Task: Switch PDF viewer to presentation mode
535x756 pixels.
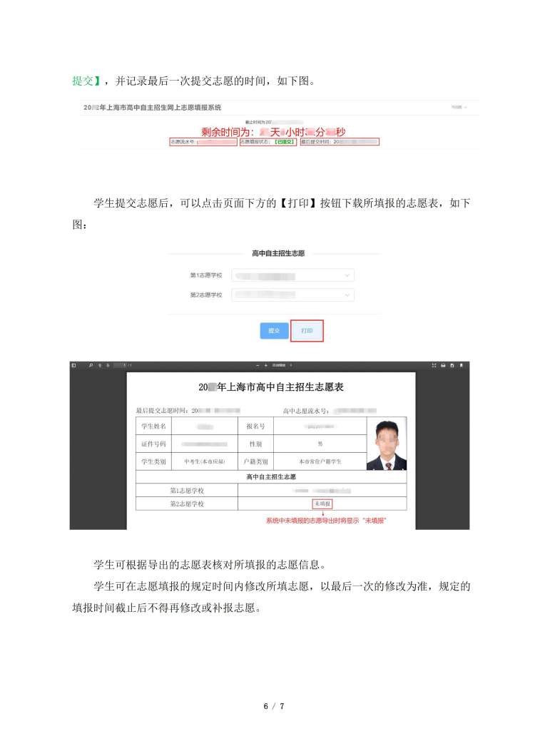Action: point(434,365)
